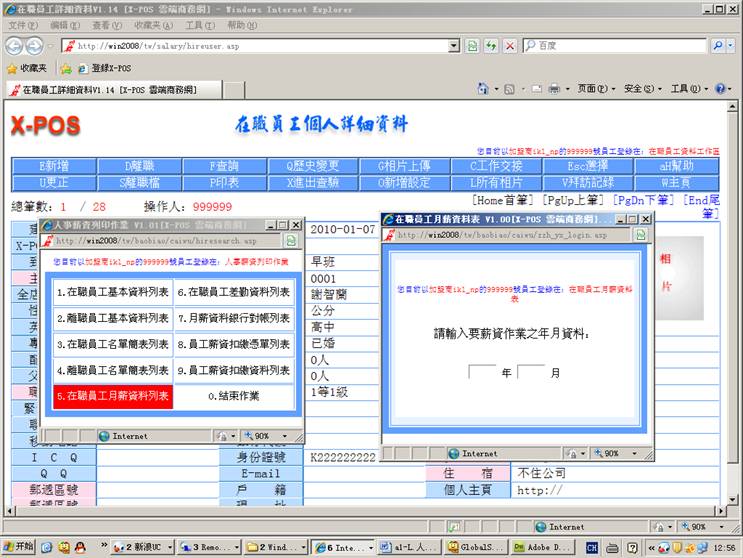
Task: Click the Print icon in the command bar
Action: (554, 89)
